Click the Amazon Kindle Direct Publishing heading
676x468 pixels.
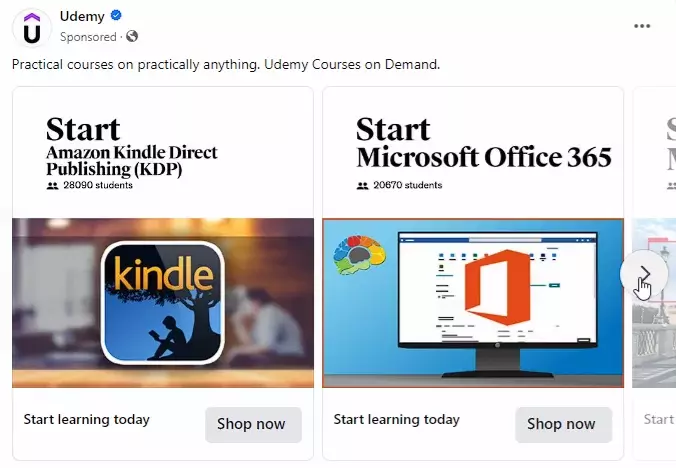pos(131,161)
